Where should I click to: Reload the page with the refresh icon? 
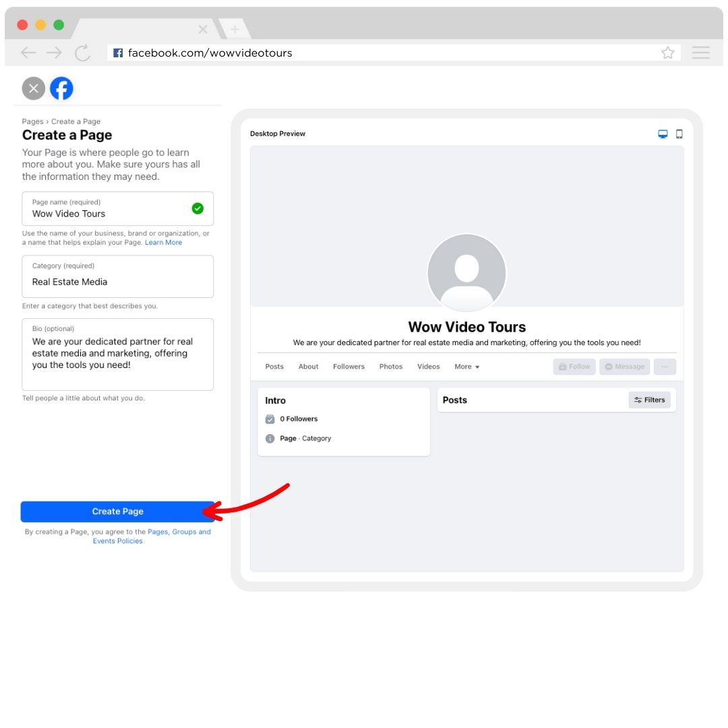click(x=83, y=53)
